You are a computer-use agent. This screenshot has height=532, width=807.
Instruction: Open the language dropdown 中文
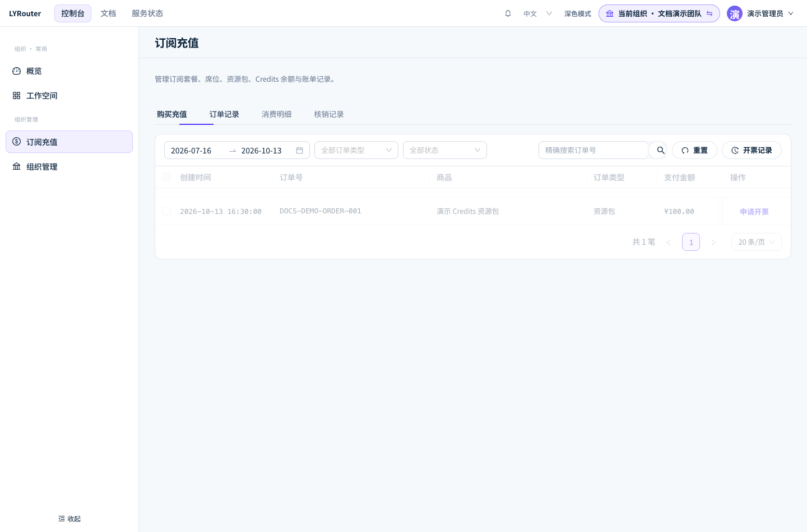tap(537, 13)
